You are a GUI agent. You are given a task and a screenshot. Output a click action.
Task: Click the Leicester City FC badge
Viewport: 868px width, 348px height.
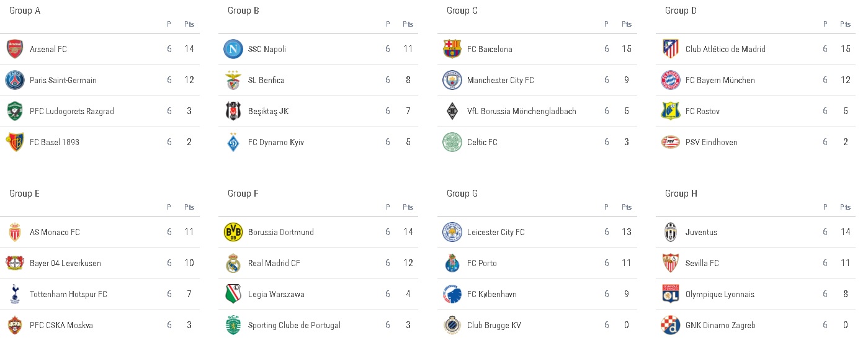pyautogui.click(x=452, y=232)
